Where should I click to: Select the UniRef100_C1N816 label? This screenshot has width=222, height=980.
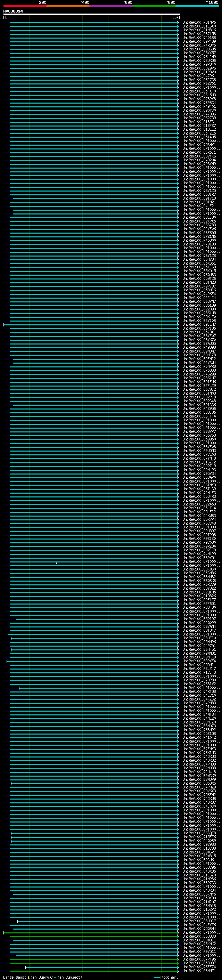199,30
